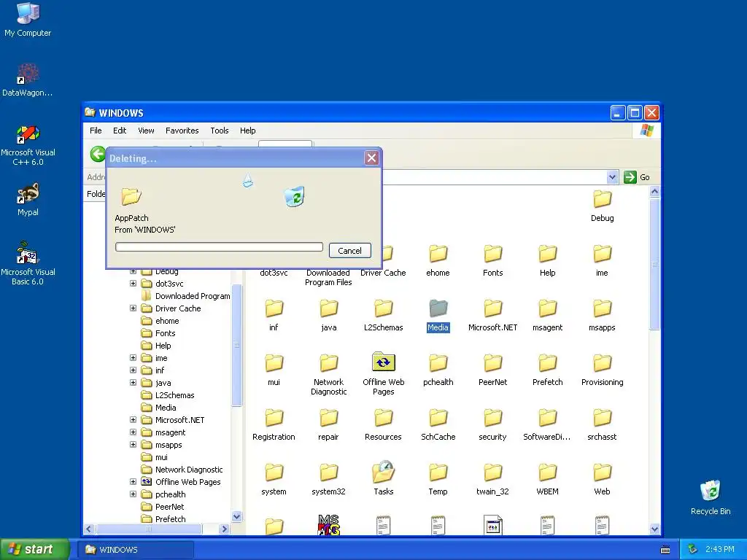Image resolution: width=747 pixels, height=560 pixels.
Task: Select the highlighted Media folder icon
Action: pyautogui.click(x=438, y=315)
